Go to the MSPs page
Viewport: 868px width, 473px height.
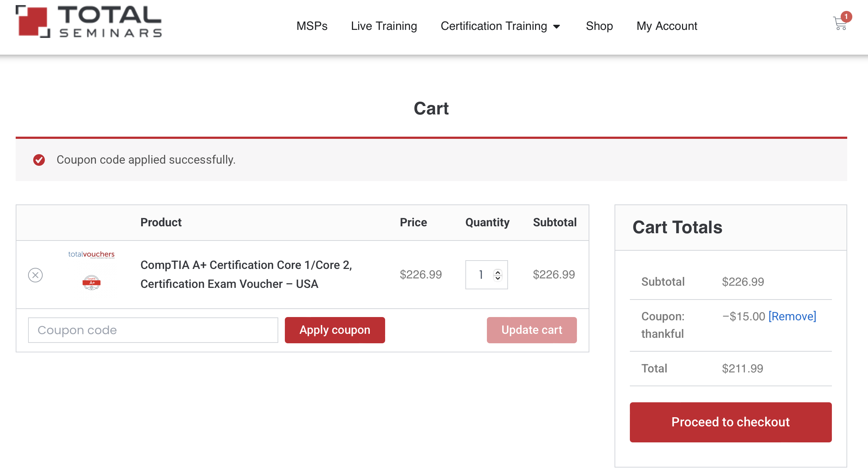click(312, 26)
